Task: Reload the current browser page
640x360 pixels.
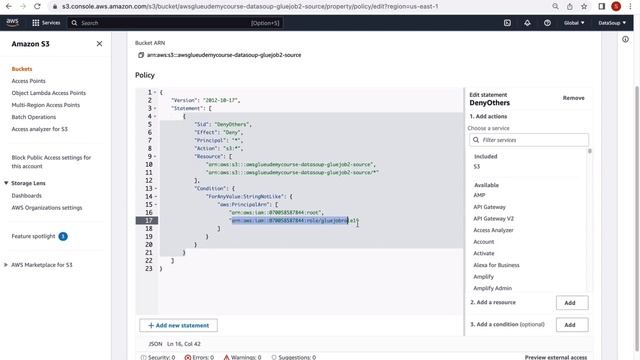Action: pos(37,7)
